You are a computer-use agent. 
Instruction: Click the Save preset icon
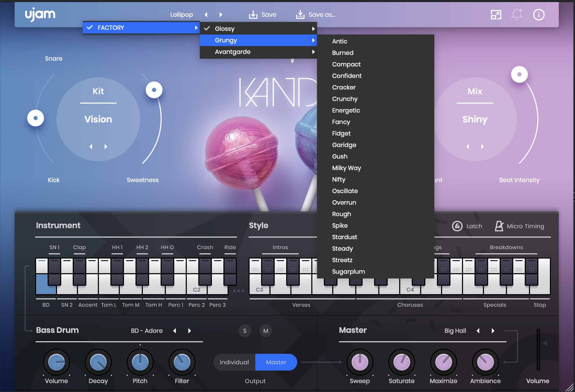[x=253, y=15]
